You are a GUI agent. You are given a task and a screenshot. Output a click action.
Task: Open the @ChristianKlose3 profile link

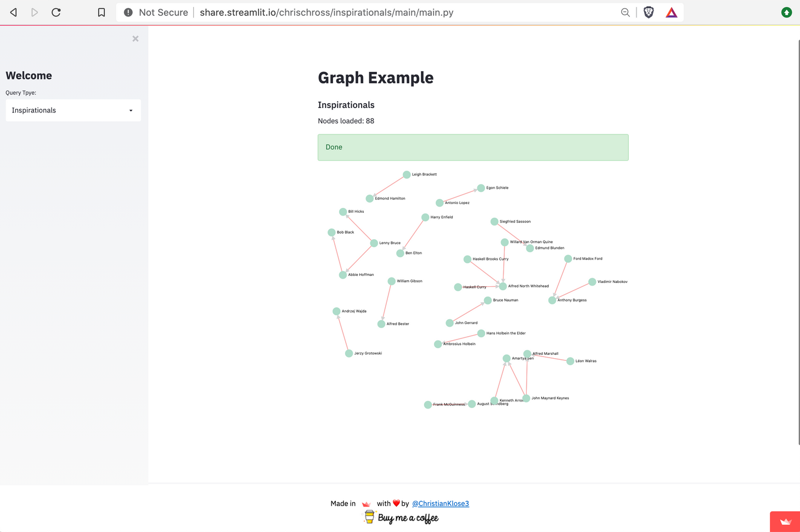(440, 503)
